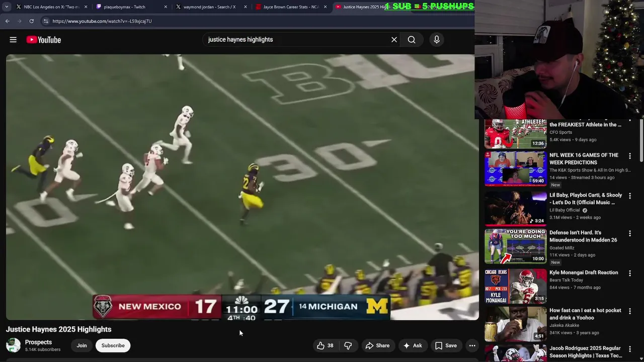View site information icon in address bar
The width and height of the screenshot is (644, 362).
(x=46, y=21)
